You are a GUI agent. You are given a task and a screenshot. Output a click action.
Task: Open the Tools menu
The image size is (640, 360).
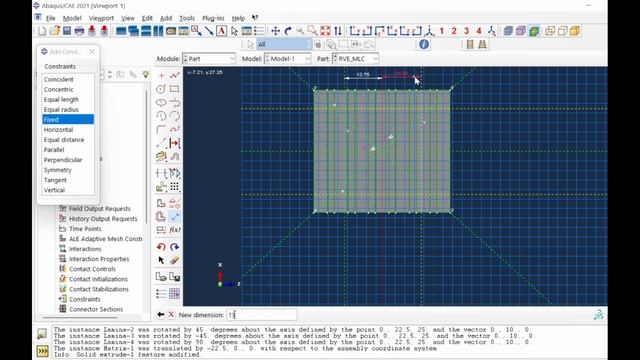coord(187,18)
